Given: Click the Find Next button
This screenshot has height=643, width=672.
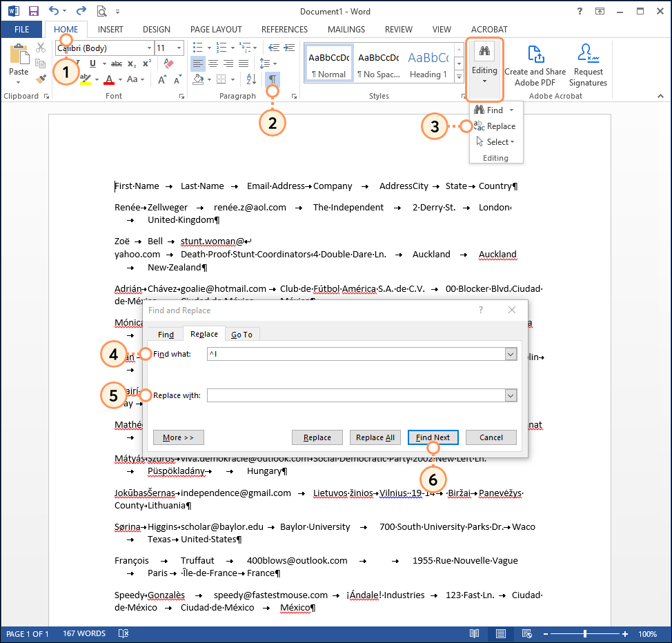Looking at the screenshot, I should pos(433,437).
